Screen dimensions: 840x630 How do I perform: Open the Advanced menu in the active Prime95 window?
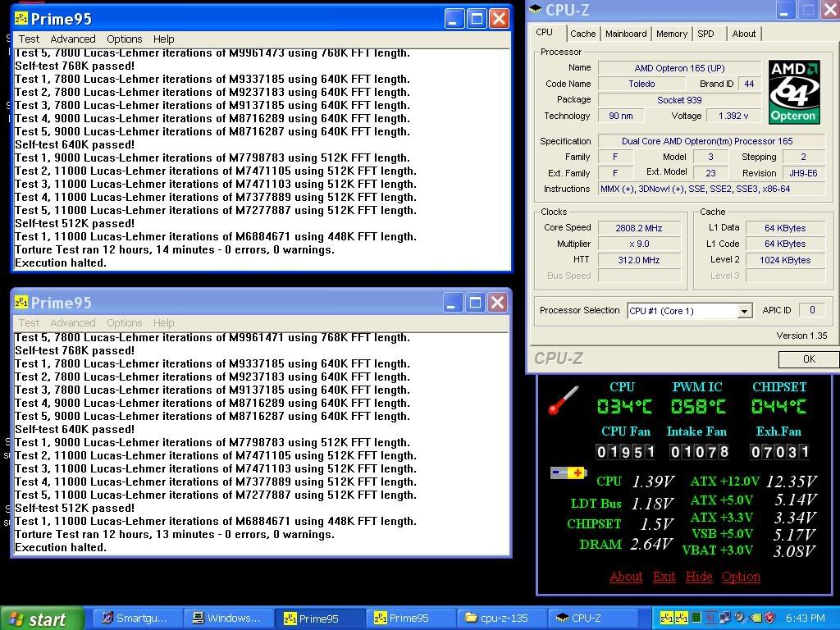pyautogui.click(x=73, y=39)
